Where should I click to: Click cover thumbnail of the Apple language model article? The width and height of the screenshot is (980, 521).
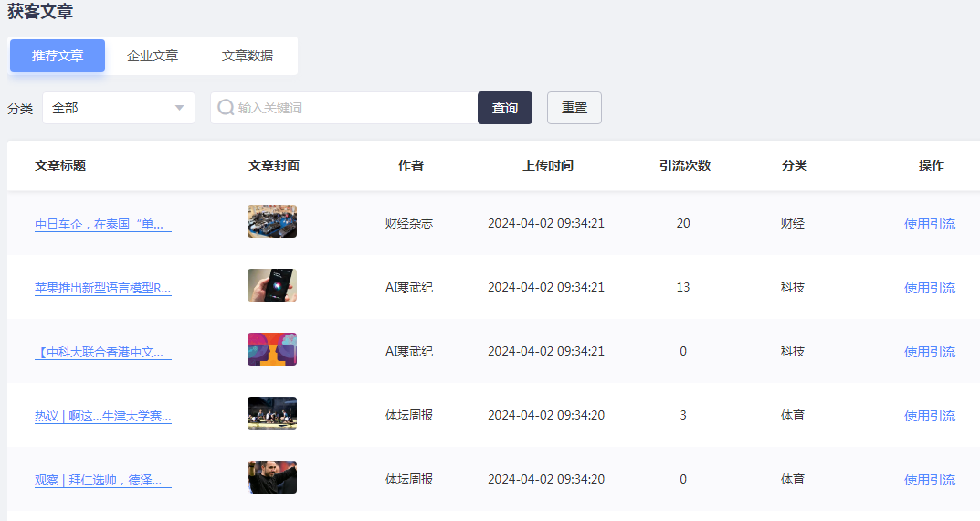pyautogui.click(x=272, y=285)
